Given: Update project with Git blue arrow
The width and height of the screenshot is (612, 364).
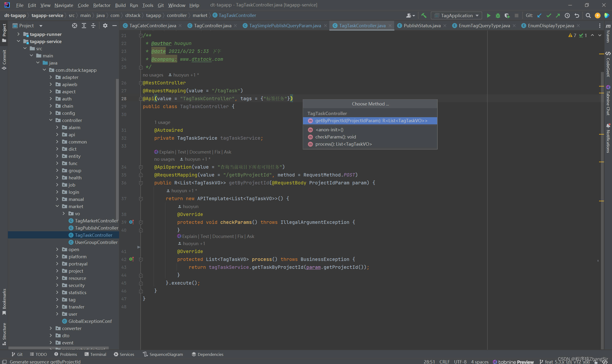Looking at the screenshot, I should (539, 16).
